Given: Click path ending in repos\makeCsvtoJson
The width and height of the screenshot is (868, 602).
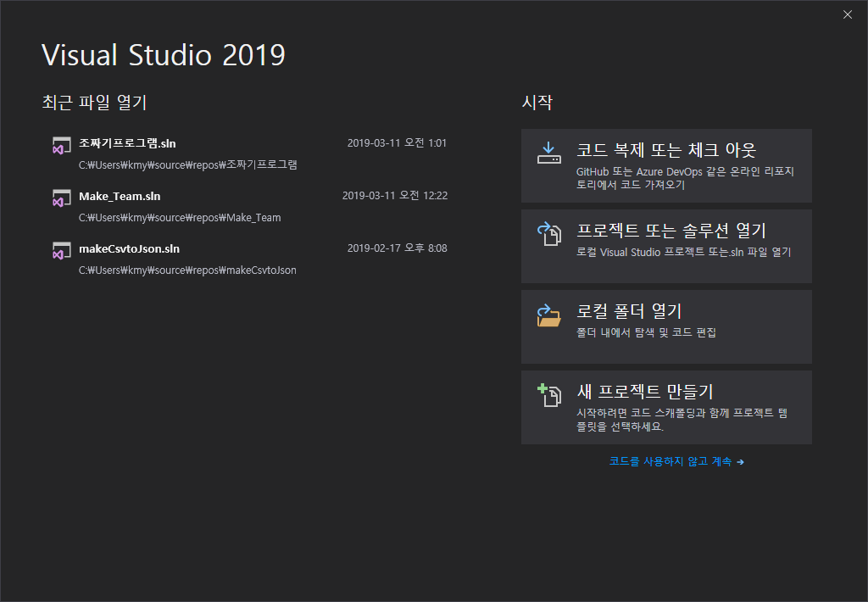Looking at the screenshot, I should click(x=187, y=270).
